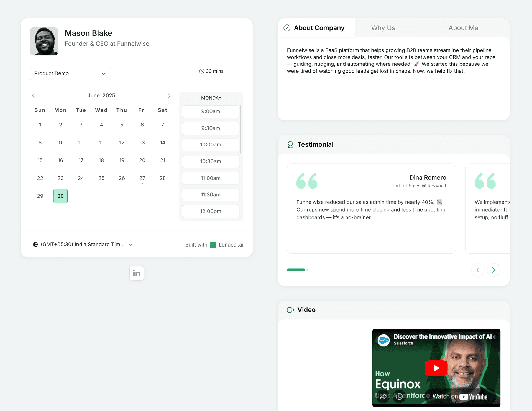Select the 12:00pm time slot
The width and height of the screenshot is (532, 411).
211,211
